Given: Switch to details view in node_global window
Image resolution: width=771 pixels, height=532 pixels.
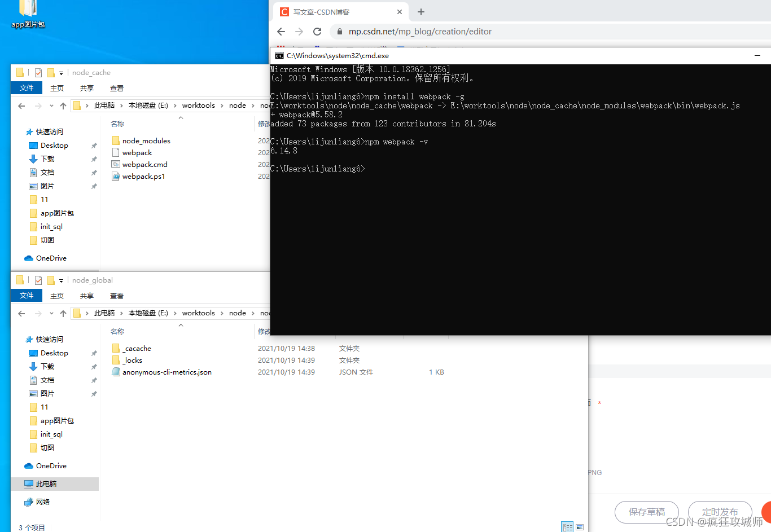Looking at the screenshot, I should pyautogui.click(x=568, y=527).
